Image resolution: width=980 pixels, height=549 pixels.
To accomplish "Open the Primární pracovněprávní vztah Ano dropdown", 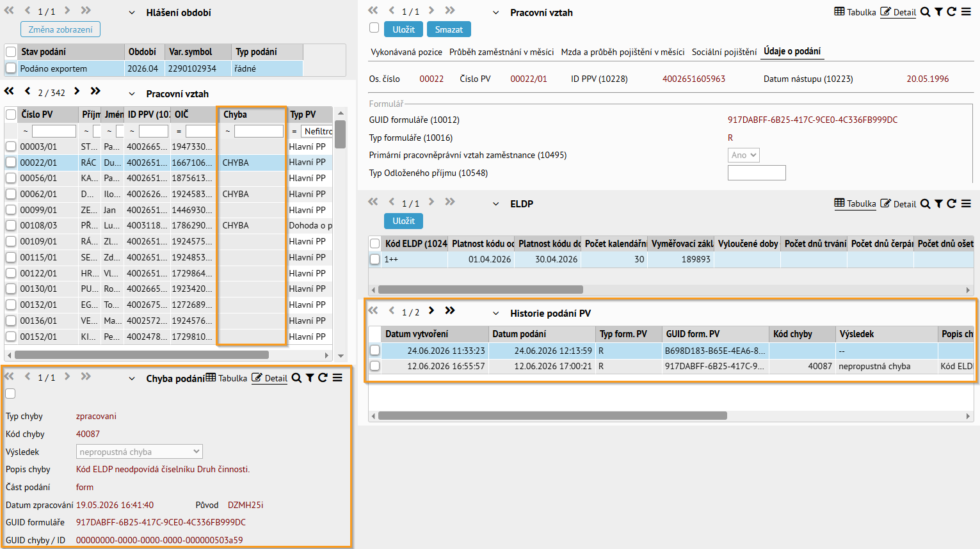I will click(x=743, y=155).
